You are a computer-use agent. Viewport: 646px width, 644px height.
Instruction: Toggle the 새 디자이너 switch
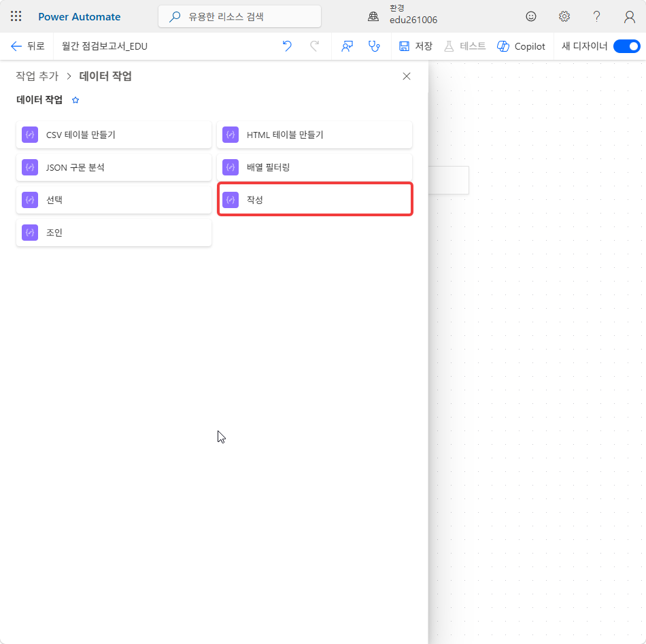pyautogui.click(x=626, y=46)
